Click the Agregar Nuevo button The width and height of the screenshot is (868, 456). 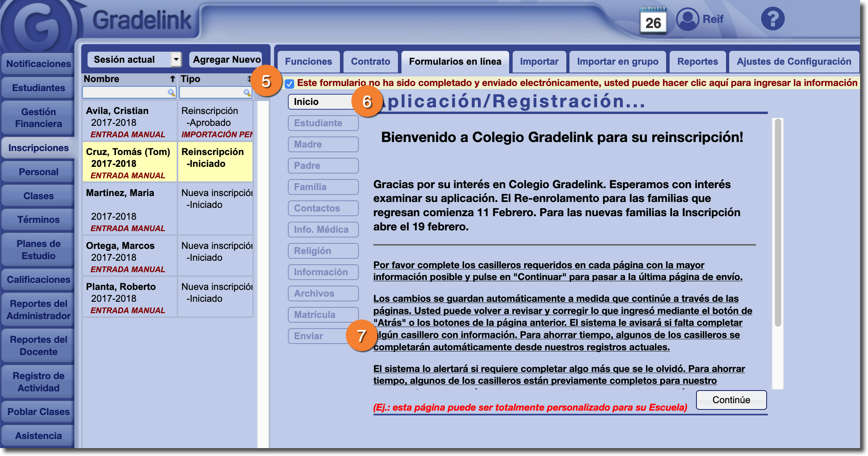[x=226, y=60]
